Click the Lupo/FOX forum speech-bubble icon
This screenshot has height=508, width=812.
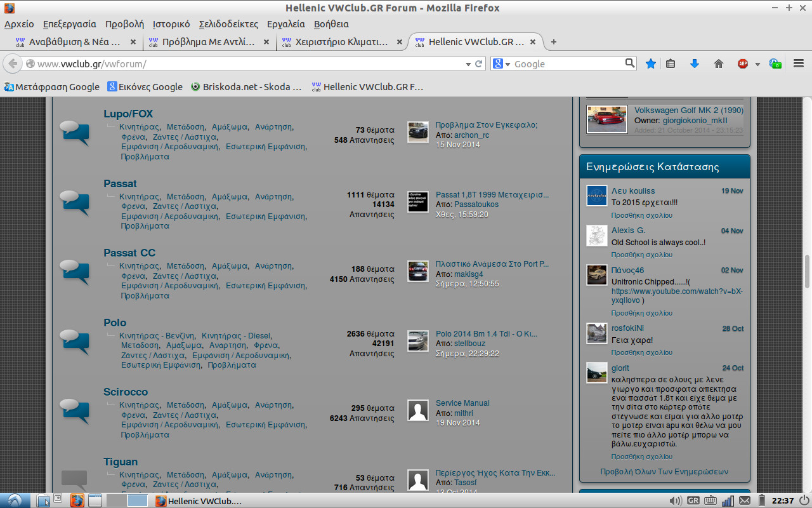(74, 133)
